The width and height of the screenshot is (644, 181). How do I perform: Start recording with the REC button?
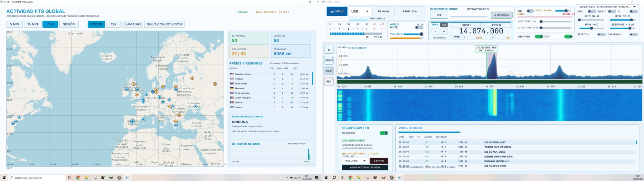(x=329, y=81)
